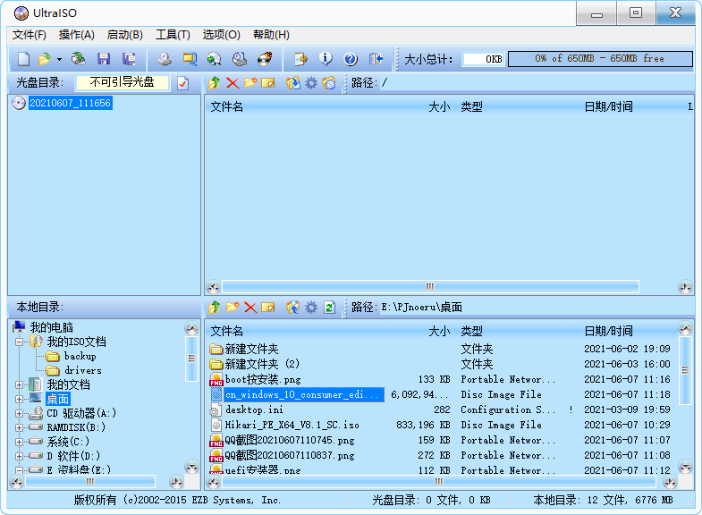This screenshot has height=515, width=702.
Task: Select the backup folder in local tree
Action: coord(80,356)
